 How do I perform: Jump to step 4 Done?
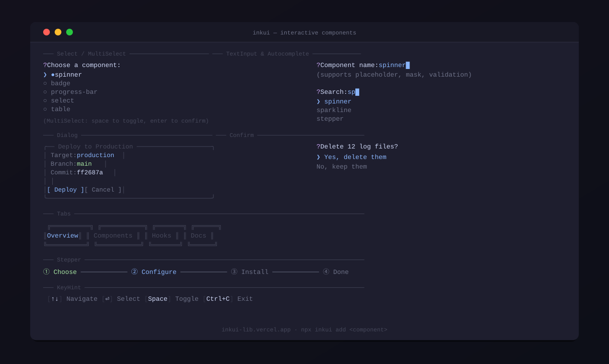[x=336, y=273]
